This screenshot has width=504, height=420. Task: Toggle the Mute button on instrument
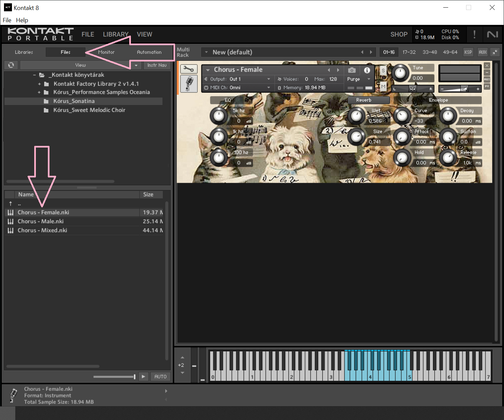click(383, 86)
